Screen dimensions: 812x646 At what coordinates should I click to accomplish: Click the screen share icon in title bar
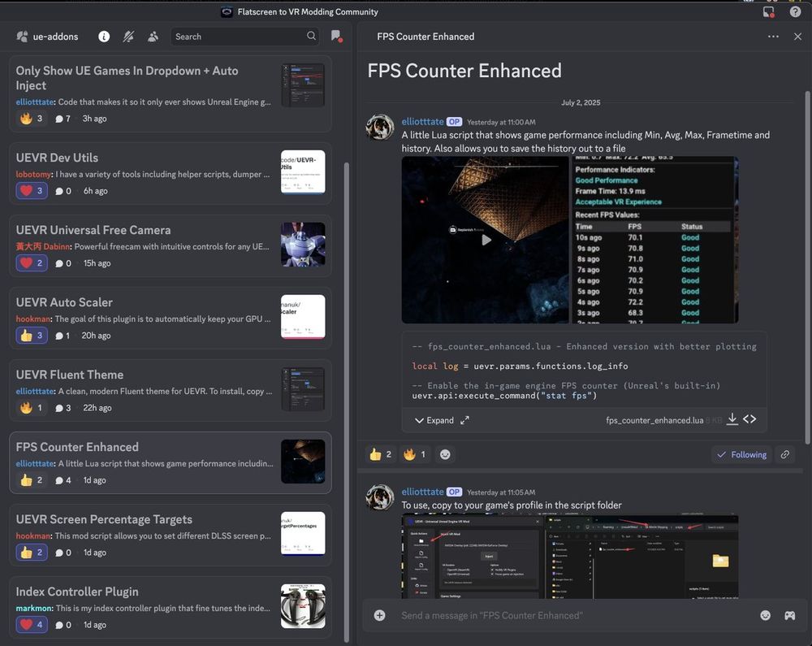click(x=769, y=11)
